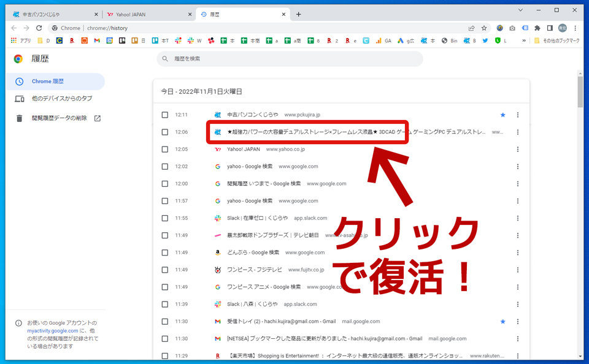
Task: Click the share icon in the address bar
Action: point(471,28)
